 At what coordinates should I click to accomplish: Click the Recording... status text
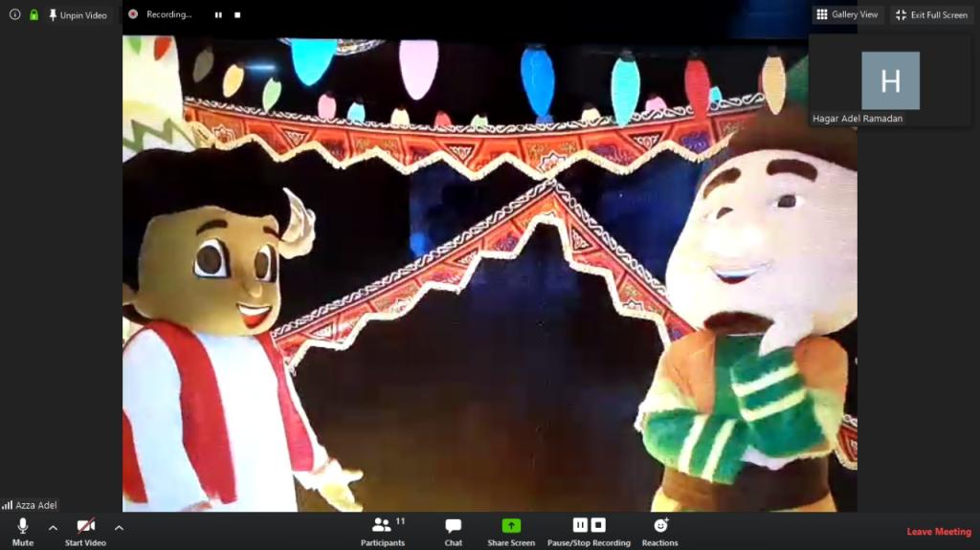(168, 14)
